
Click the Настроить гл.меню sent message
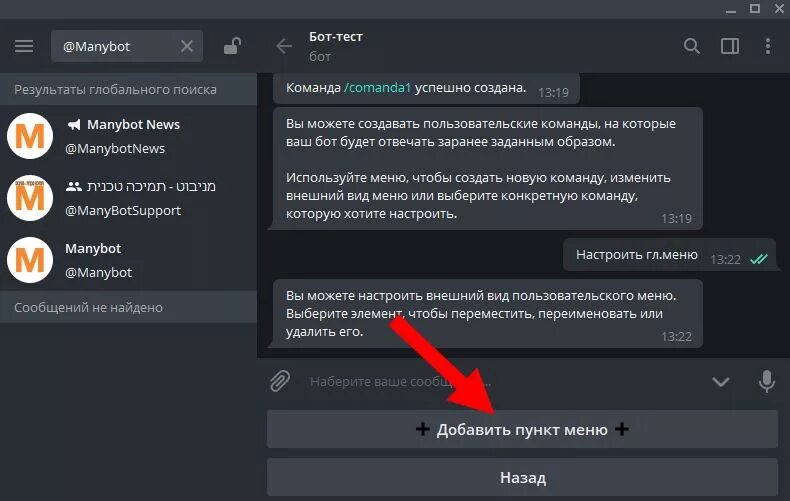point(669,255)
